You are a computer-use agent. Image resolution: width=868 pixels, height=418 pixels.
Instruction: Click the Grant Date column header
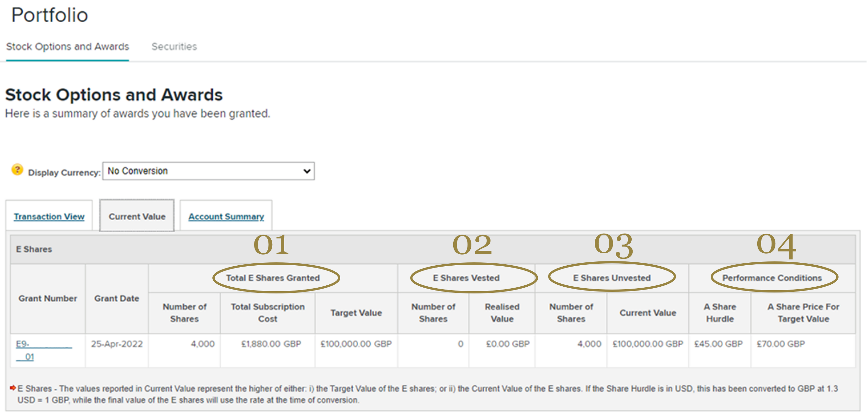(117, 298)
